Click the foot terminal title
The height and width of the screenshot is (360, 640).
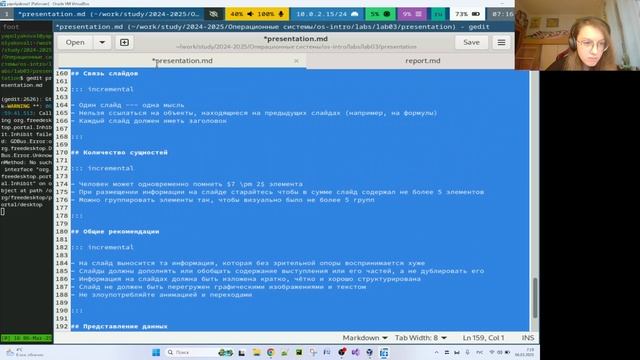coord(11,27)
